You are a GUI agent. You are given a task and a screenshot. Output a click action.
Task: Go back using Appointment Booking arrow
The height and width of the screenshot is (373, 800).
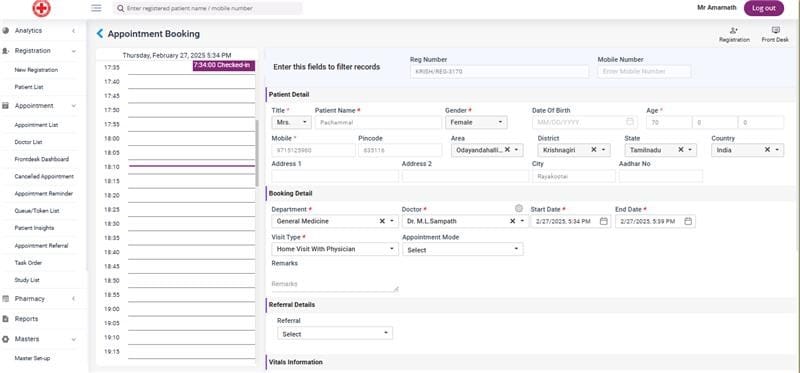pos(99,34)
